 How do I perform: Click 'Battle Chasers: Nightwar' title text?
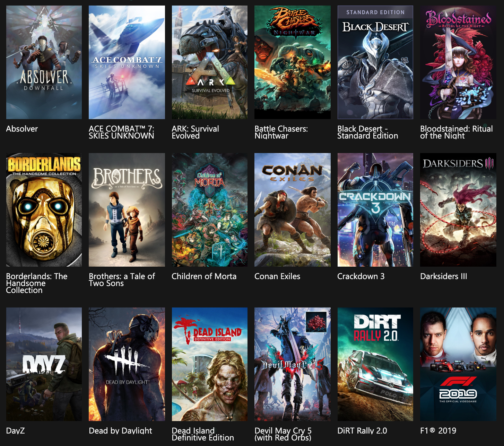coord(281,132)
